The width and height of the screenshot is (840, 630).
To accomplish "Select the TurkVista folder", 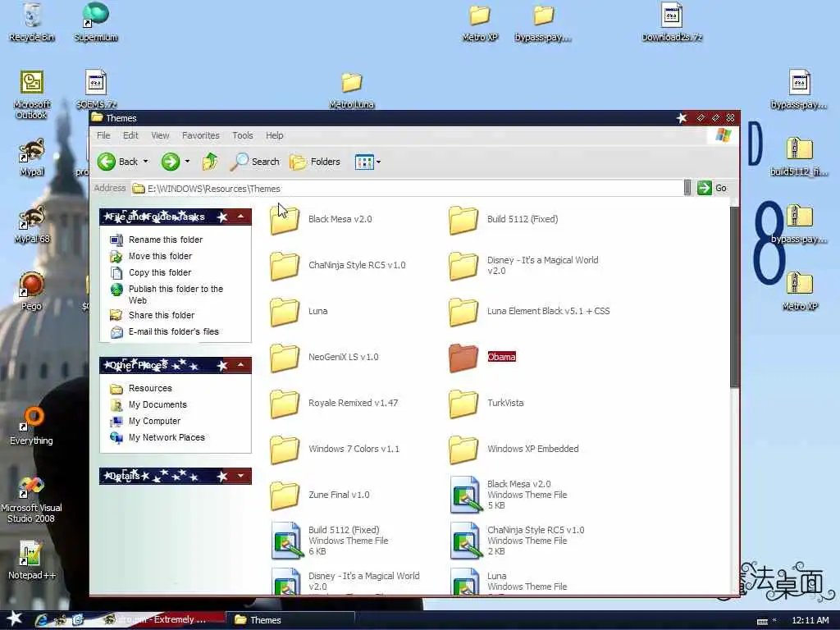I will click(486, 404).
